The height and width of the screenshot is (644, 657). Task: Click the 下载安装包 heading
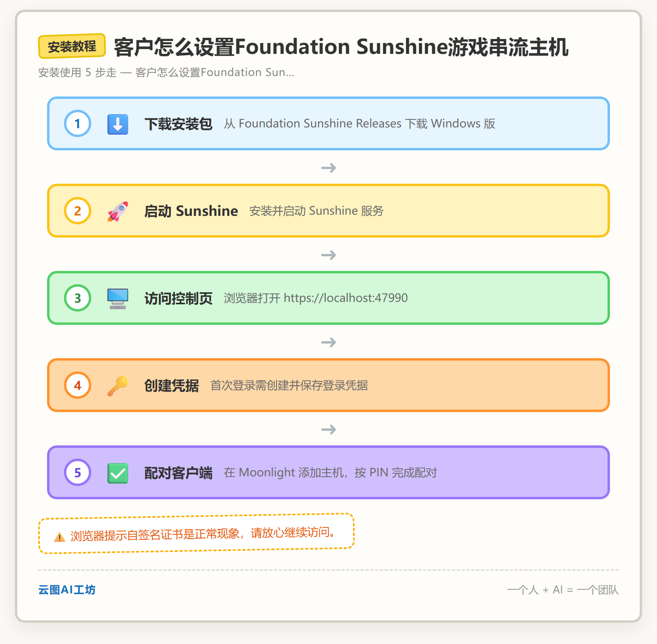179,124
